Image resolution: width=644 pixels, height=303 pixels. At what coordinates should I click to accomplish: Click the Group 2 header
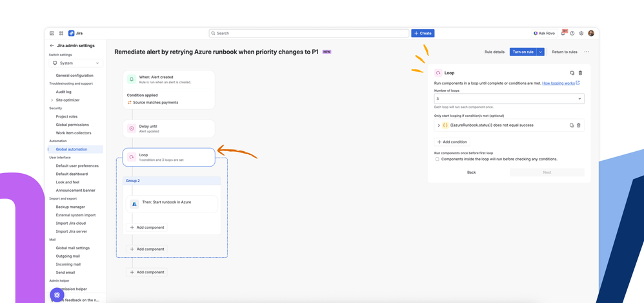[x=172, y=180]
